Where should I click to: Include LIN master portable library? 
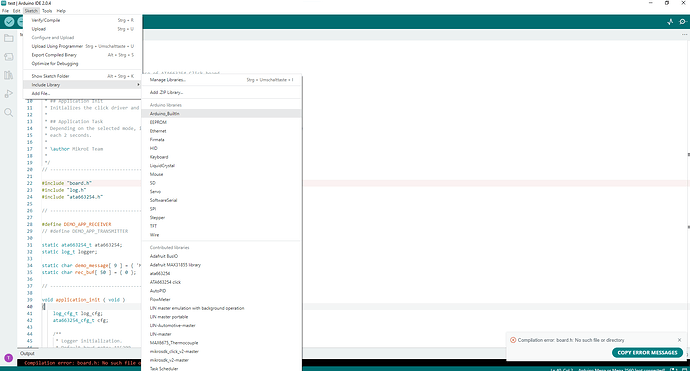tap(222, 317)
